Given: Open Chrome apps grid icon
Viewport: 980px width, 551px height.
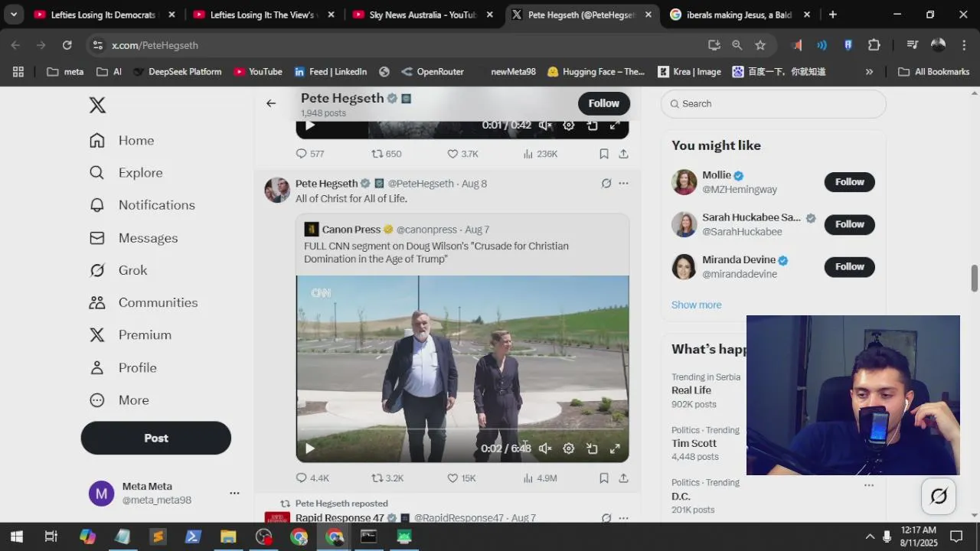Looking at the screenshot, I should point(18,72).
